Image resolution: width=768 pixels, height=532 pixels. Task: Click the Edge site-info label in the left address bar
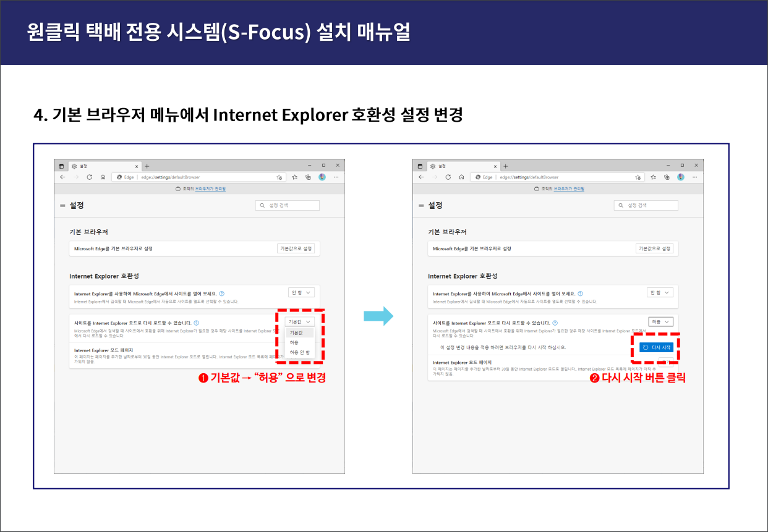[x=125, y=177]
